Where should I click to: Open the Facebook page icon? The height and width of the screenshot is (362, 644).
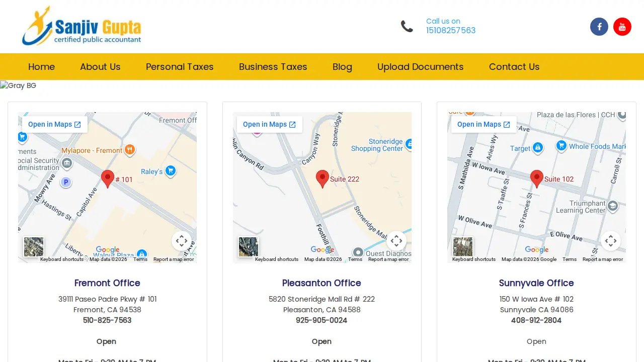coord(599,27)
